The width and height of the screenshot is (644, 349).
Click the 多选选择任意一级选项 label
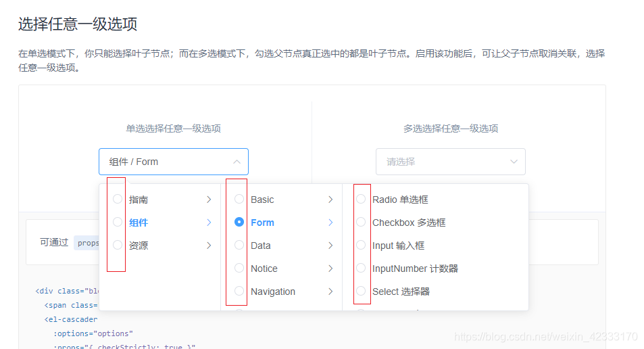(x=451, y=129)
